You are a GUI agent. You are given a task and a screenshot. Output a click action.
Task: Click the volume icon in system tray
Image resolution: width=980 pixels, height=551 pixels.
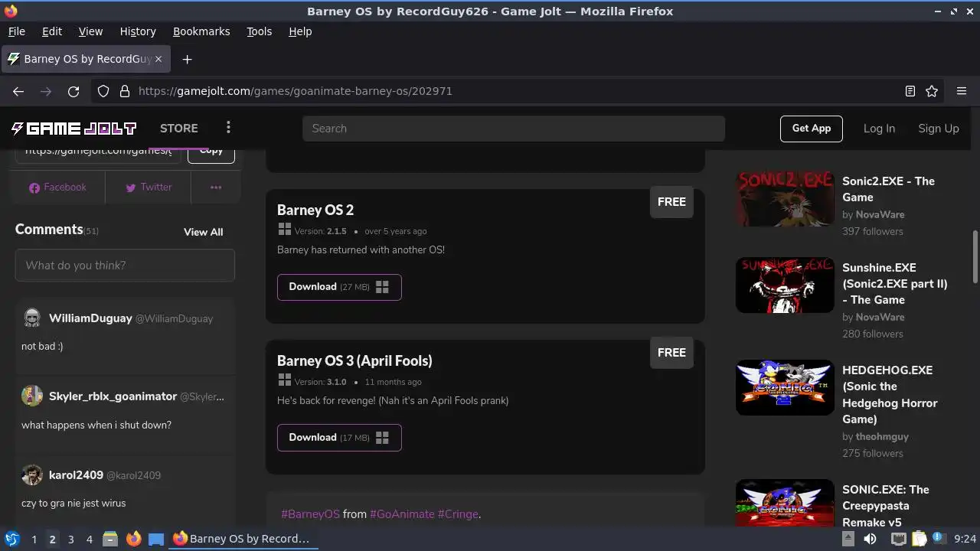click(x=870, y=539)
